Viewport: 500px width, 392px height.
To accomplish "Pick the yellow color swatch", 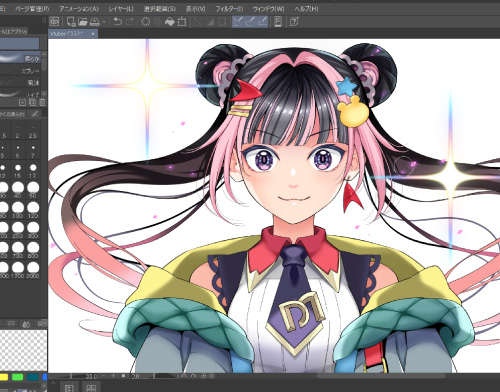I will click(3, 377).
